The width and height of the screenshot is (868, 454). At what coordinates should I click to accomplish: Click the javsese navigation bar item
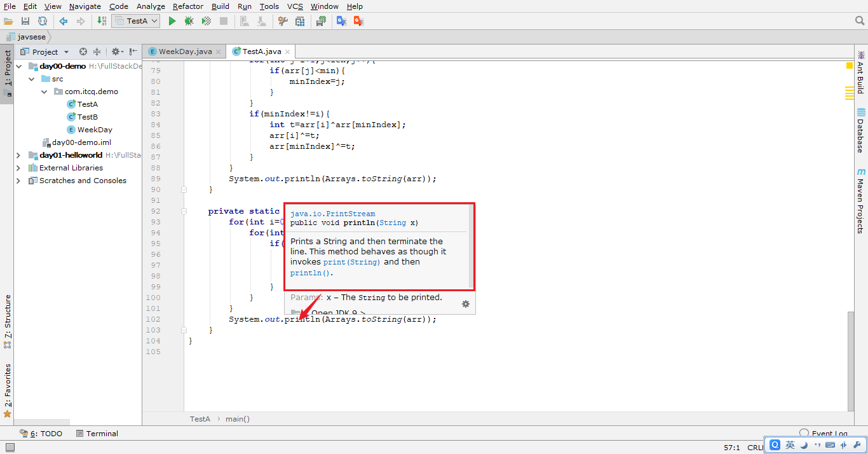(26, 37)
